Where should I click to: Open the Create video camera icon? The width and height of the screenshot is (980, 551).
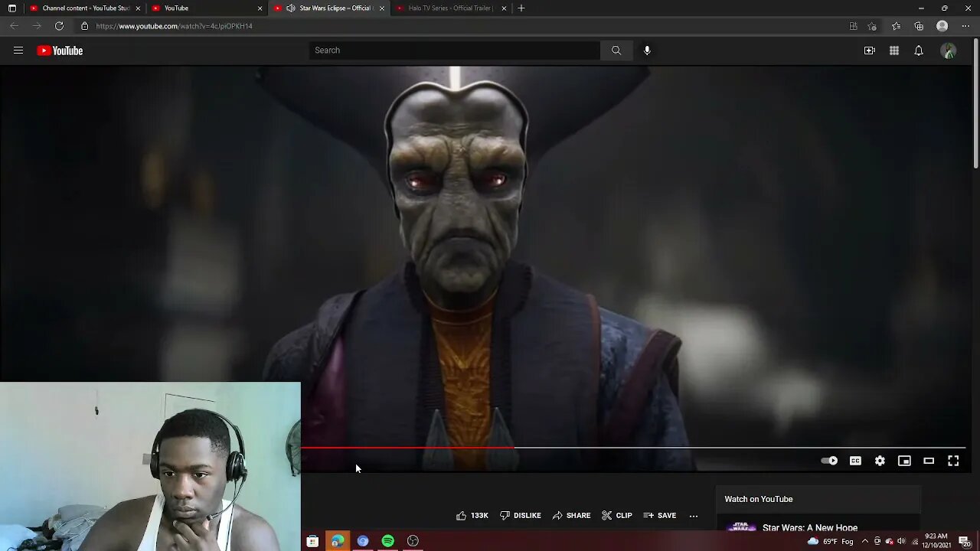tap(870, 51)
